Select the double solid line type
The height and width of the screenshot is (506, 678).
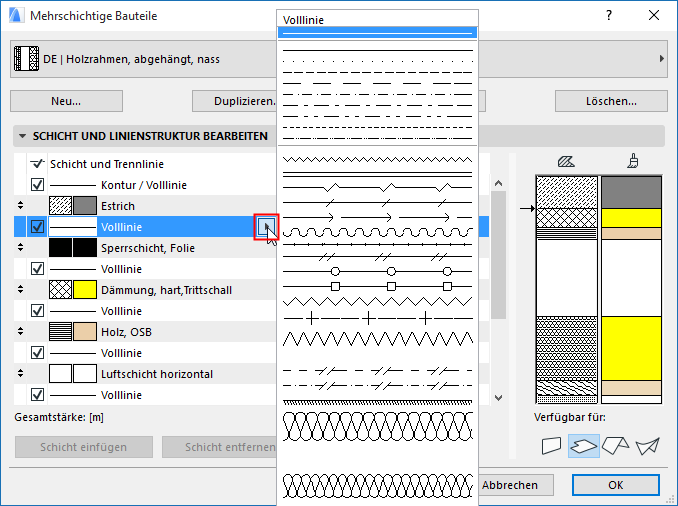(377, 174)
